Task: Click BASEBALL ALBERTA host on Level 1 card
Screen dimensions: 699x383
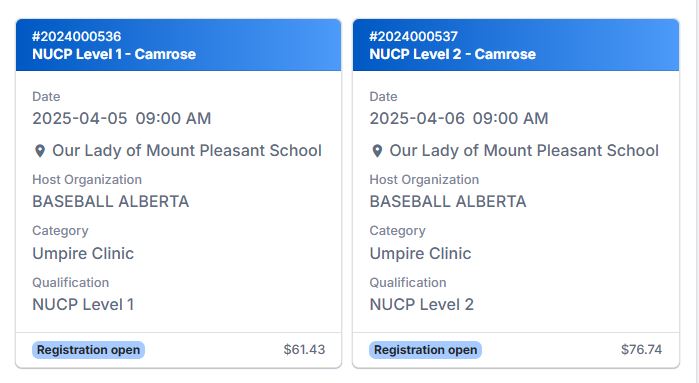Action: [x=111, y=202]
